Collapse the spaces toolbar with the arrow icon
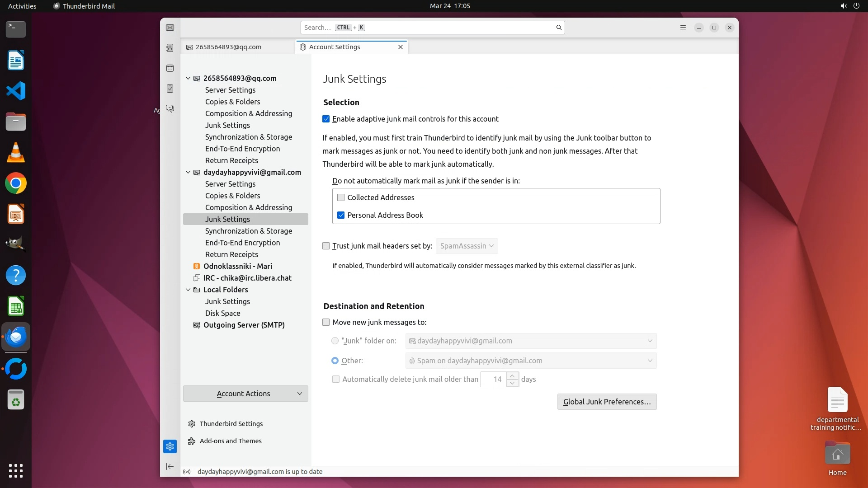The height and width of the screenshot is (488, 868). (170, 466)
